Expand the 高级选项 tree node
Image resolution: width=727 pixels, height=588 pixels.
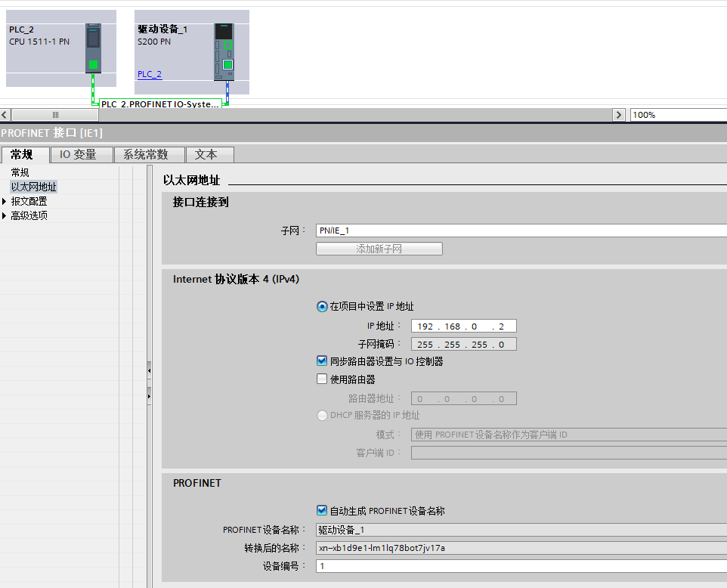pyautogui.click(x=5, y=215)
